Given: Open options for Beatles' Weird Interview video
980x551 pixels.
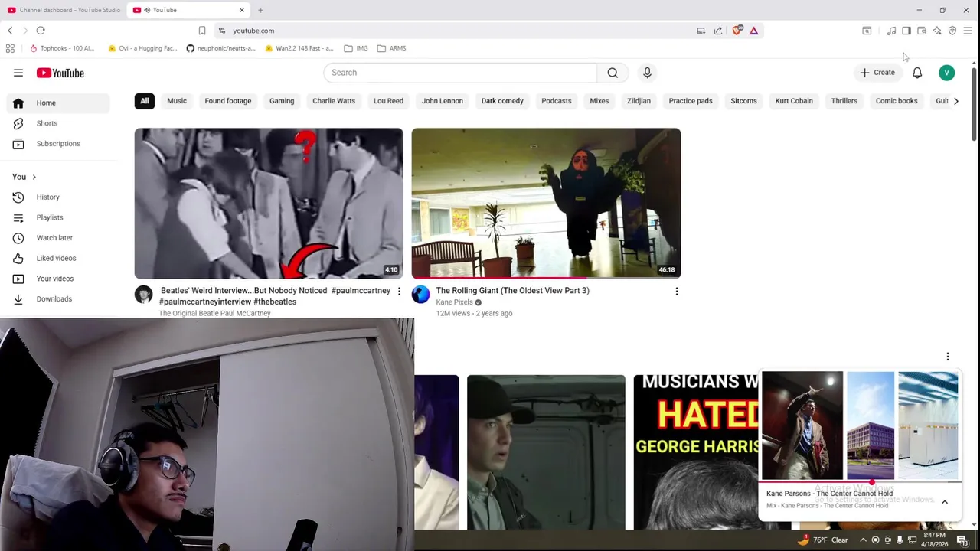Looking at the screenshot, I should (x=399, y=292).
